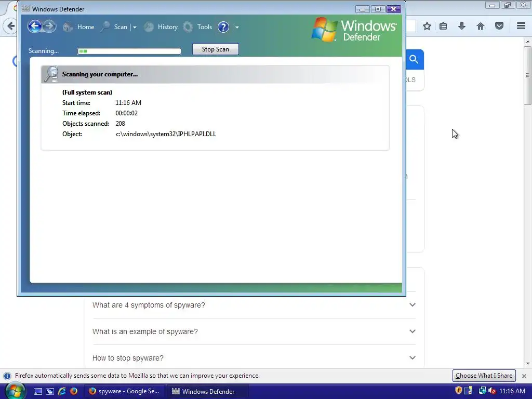
Task: Select Windows Defender taskbar button
Action: (x=208, y=391)
